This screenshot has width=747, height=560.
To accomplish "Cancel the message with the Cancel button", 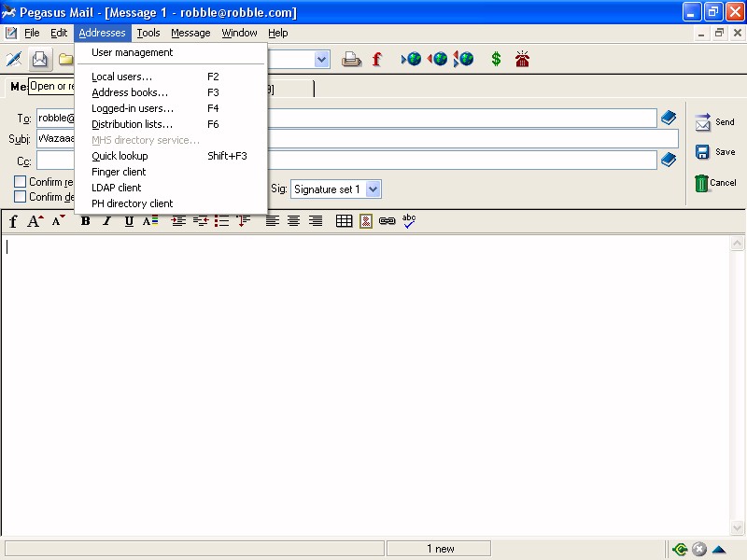I will [715, 183].
